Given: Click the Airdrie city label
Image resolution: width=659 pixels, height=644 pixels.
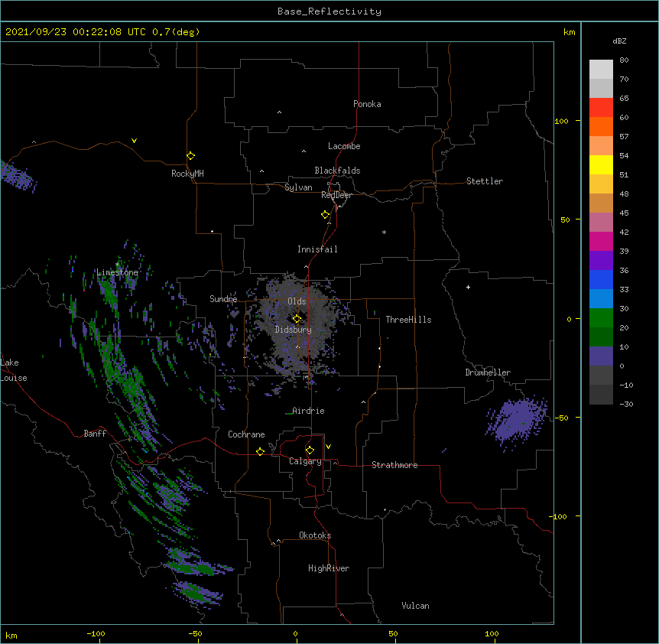Looking at the screenshot, I should tap(308, 411).
